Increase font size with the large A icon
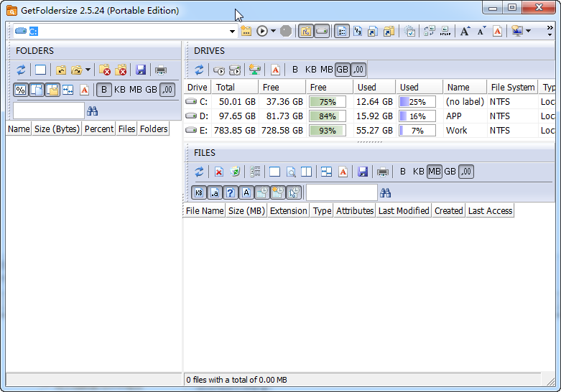This screenshot has height=392, width=561. 465,31
